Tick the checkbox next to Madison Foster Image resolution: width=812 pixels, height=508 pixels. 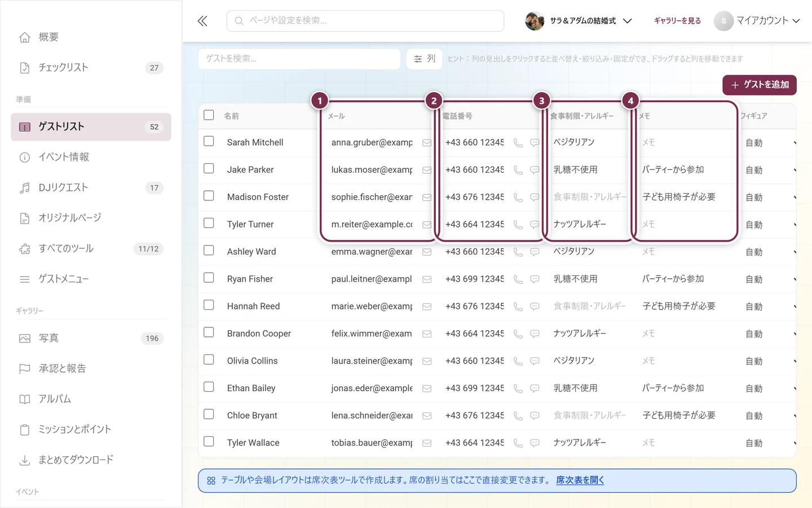pos(209,196)
